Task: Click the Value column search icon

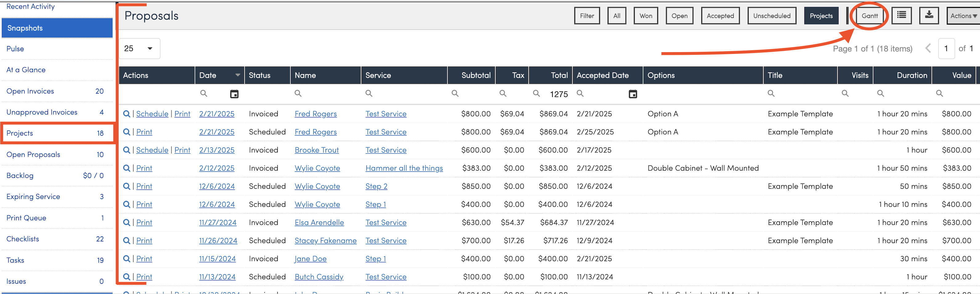Action: coord(940,93)
